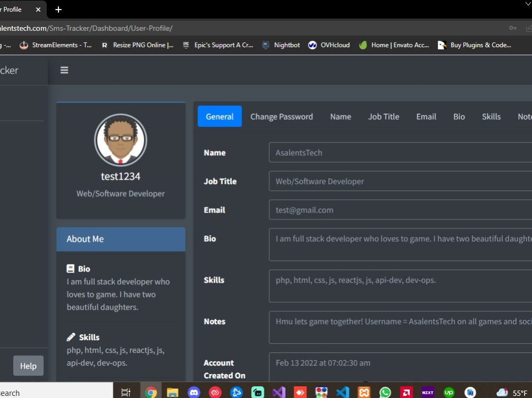Switch to the Bio tab

[459, 116]
